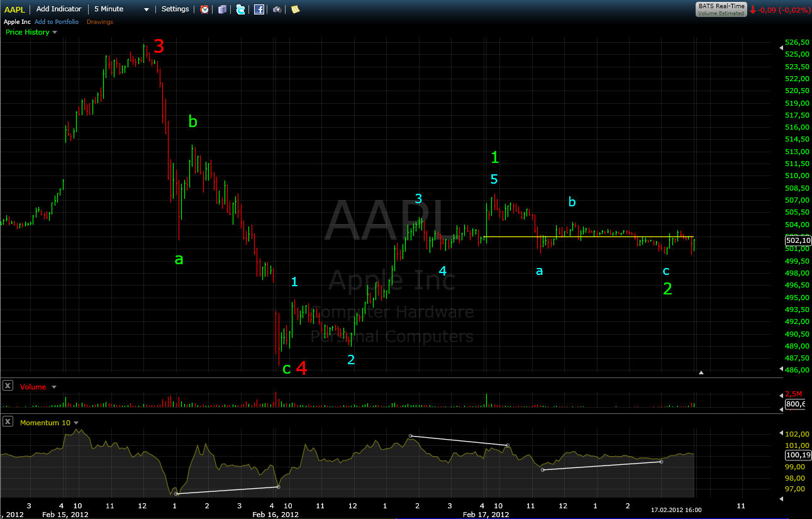Select the cyan wave 3 label
The height and width of the screenshot is (519, 812).
tap(418, 199)
